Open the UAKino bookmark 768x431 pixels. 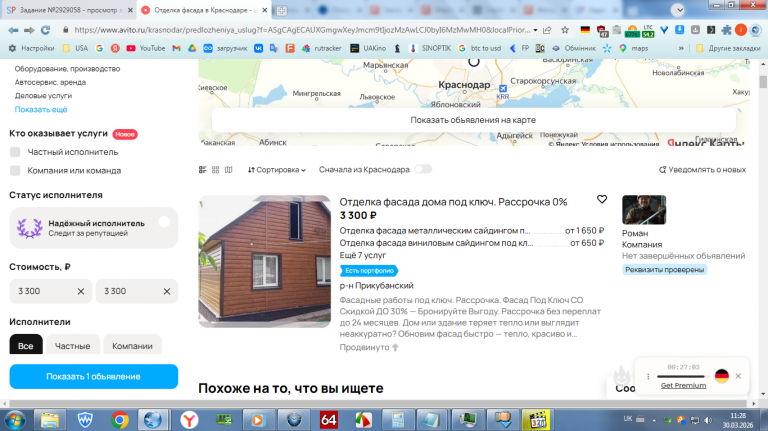point(368,48)
